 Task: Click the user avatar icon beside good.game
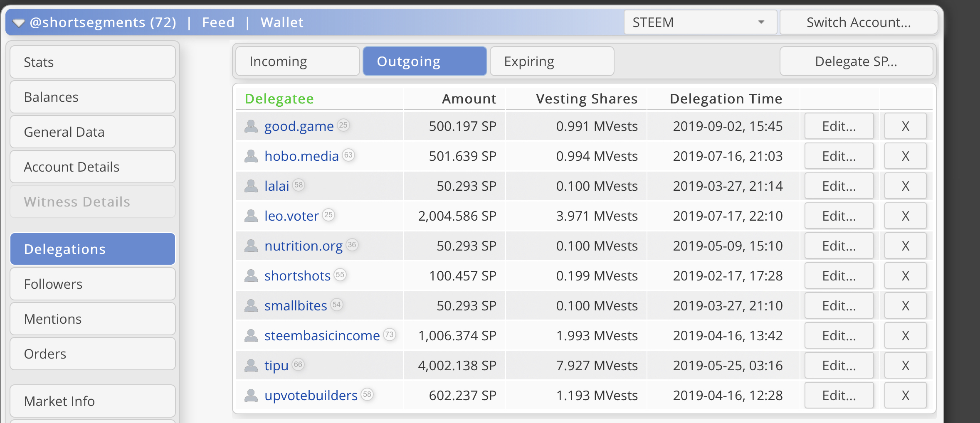[x=251, y=126]
